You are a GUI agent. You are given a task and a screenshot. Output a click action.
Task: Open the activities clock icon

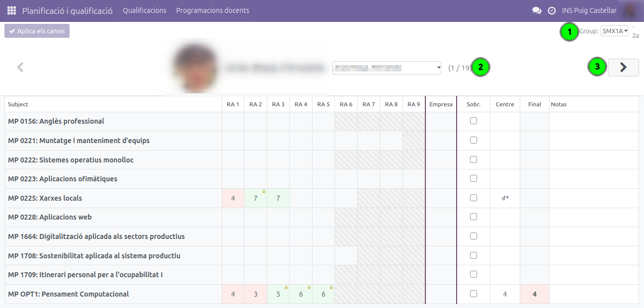pos(552,10)
